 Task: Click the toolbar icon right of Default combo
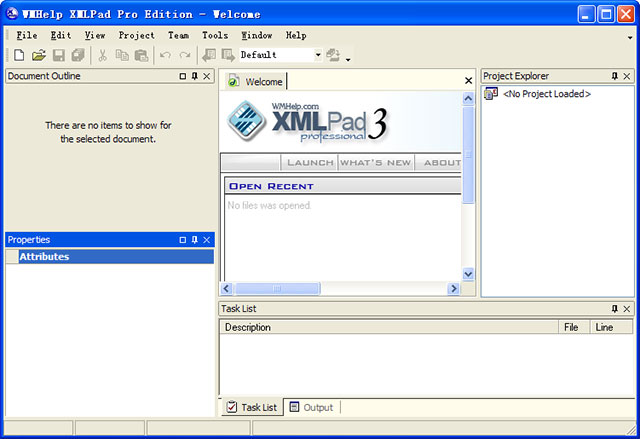[x=333, y=55]
